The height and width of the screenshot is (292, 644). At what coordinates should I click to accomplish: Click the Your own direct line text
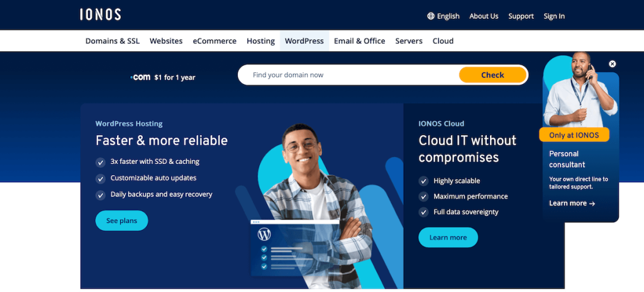pos(579,183)
